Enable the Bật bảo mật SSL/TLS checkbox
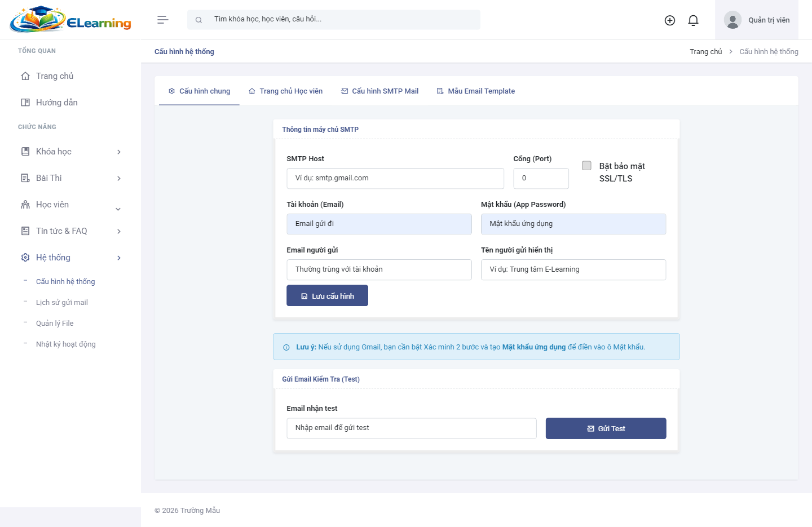 pyautogui.click(x=586, y=166)
